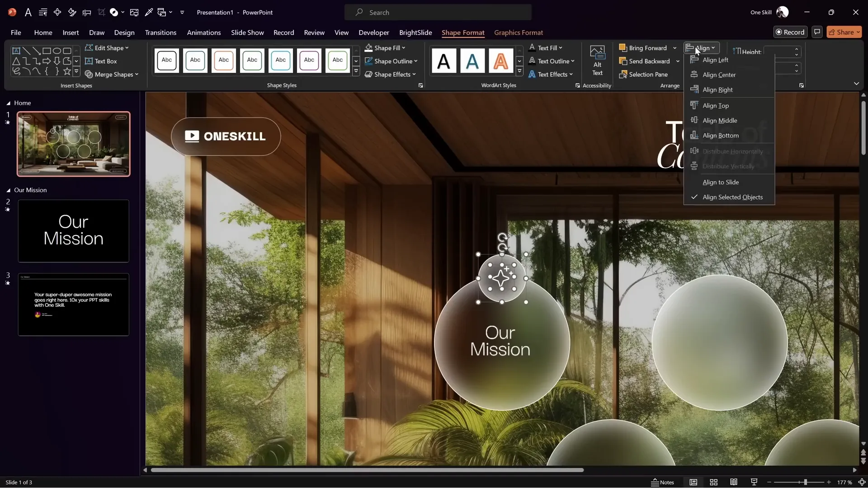This screenshot has width=868, height=488.
Task: Open the Text Fill dropdown
Action: [x=545, y=47]
